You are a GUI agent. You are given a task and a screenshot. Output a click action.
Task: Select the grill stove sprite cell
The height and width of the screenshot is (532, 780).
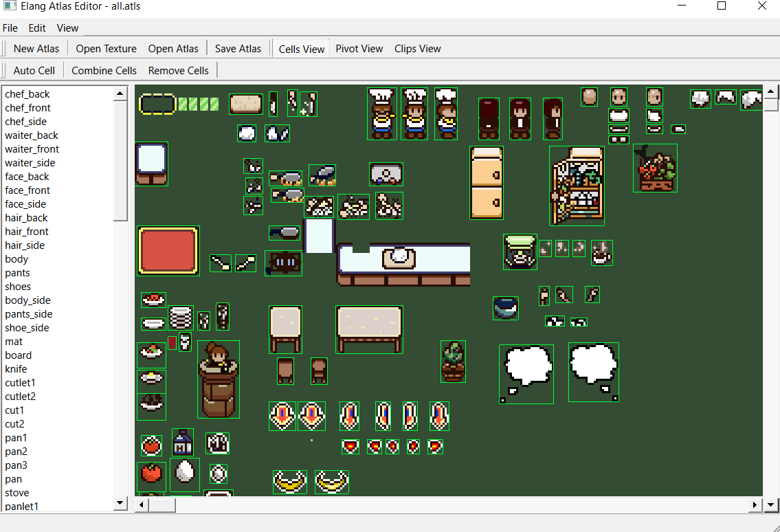coord(284,263)
